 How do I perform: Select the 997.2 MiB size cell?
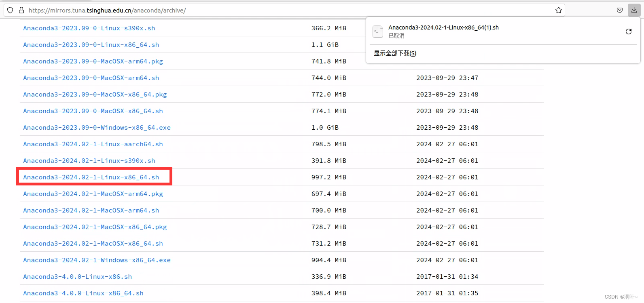[x=329, y=177]
